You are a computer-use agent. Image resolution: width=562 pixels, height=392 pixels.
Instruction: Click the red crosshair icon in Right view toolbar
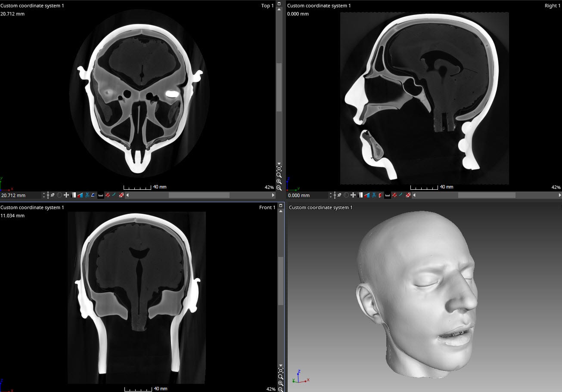394,195
